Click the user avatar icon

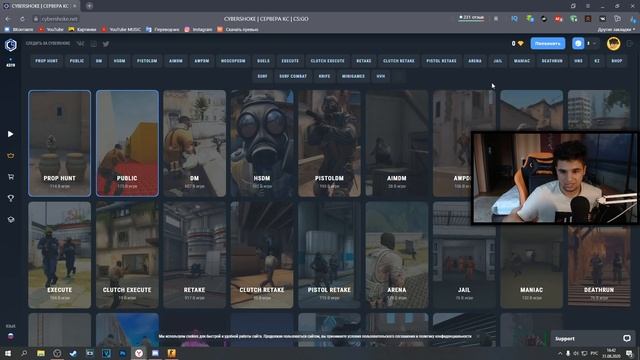point(613,43)
